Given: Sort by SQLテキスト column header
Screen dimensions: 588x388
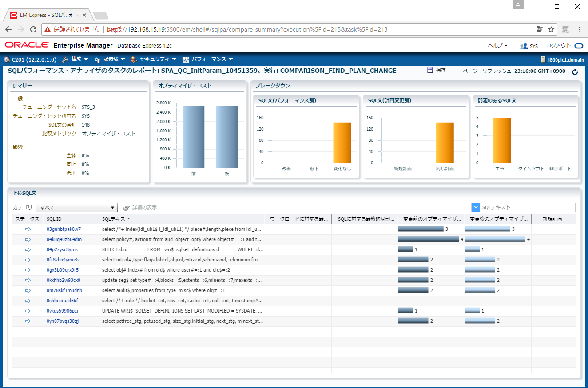Looking at the screenshot, I should click(x=182, y=219).
